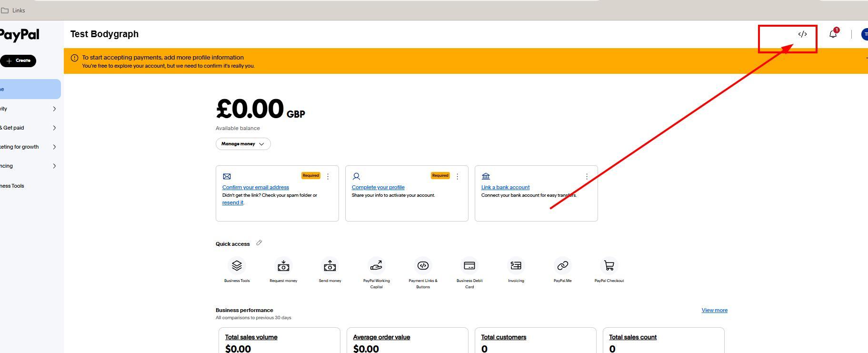Image resolution: width=868 pixels, height=353 pixels.
Task: Open the PayPal.Me link icon
Action: tap(562, 266)
